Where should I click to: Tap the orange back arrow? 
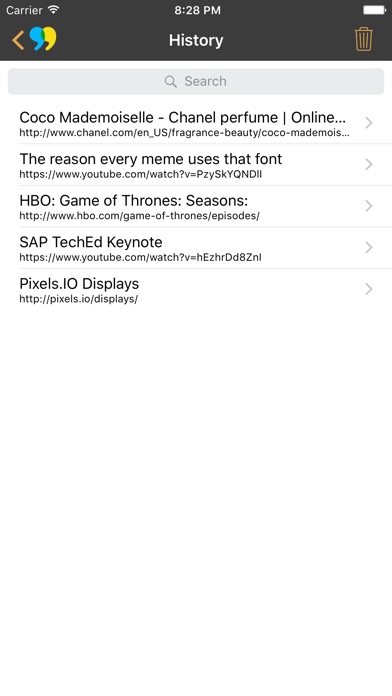click(18, 40)
